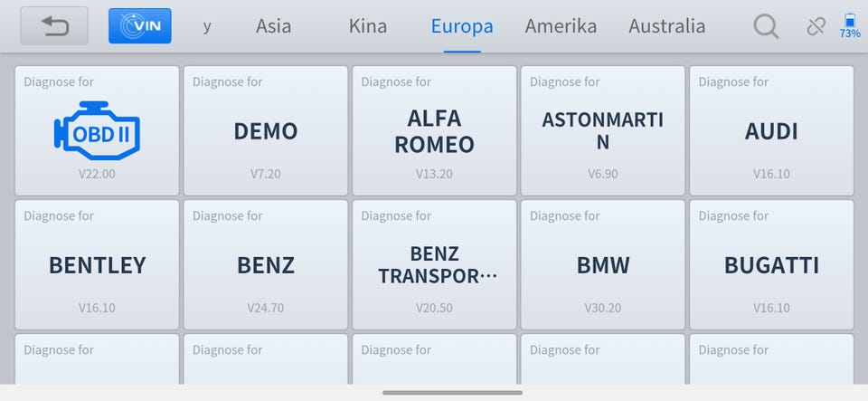
Task: Open the search magnifier icon
Action: pyautogui.click(x=766, y=26)
